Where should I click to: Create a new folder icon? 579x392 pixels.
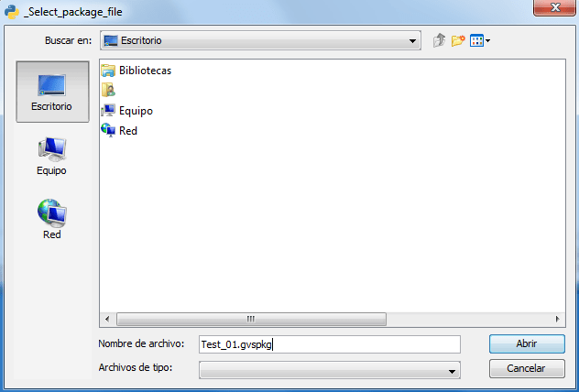(458, 40)
